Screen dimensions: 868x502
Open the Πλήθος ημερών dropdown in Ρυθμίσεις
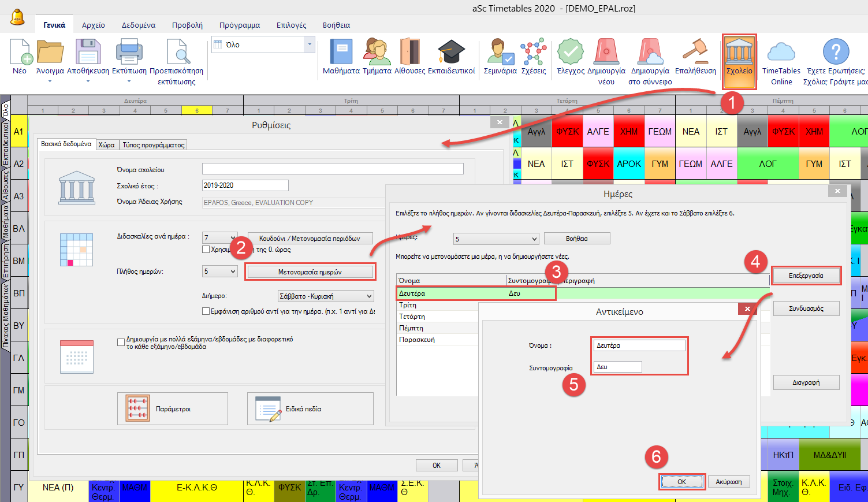tap(220, 272)
